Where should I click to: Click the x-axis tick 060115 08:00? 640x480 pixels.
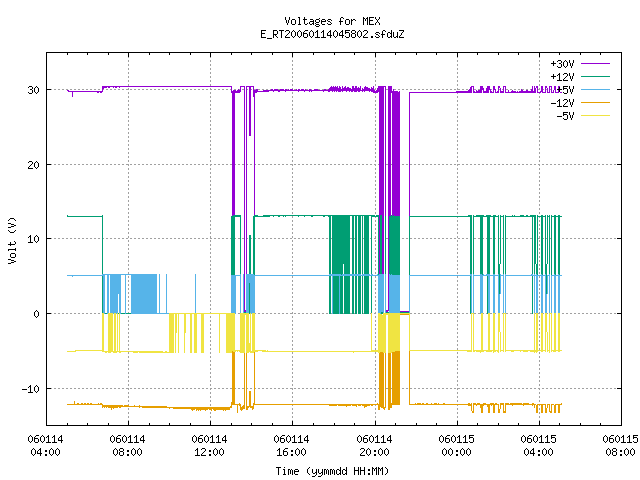620,446
